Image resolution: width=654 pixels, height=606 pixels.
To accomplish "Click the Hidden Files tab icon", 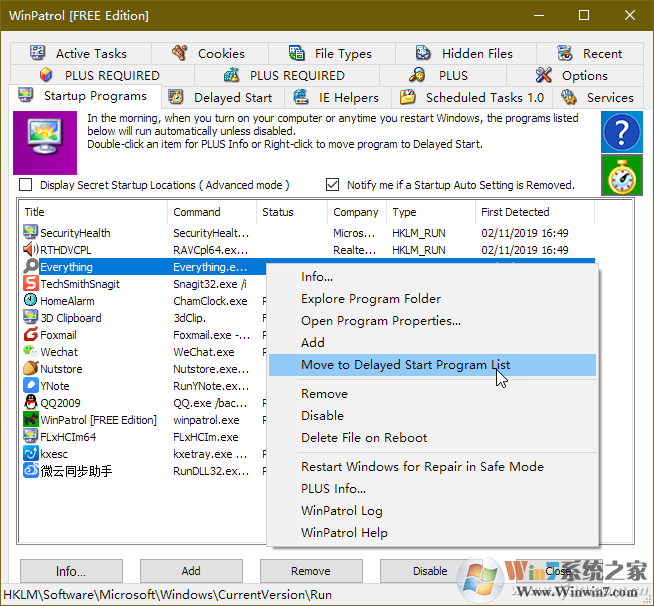I will (x=423, y=53).
